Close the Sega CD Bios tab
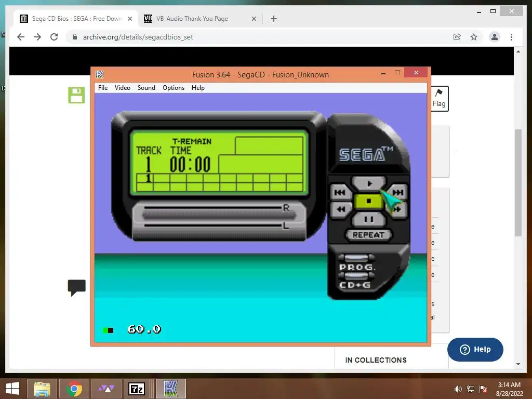The width and height of the screenshot is (532, 399). coord(129,19)
